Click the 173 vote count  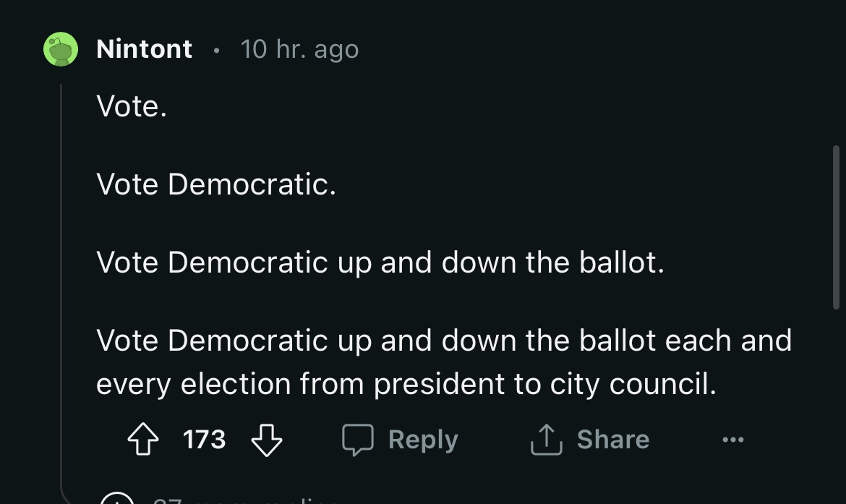(x=205, y=440)
